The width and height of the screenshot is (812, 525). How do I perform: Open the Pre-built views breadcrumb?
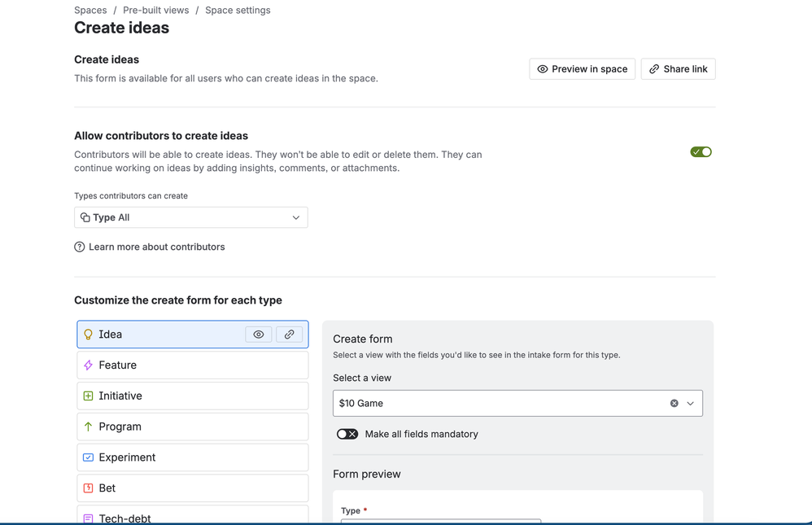point(156,11)
